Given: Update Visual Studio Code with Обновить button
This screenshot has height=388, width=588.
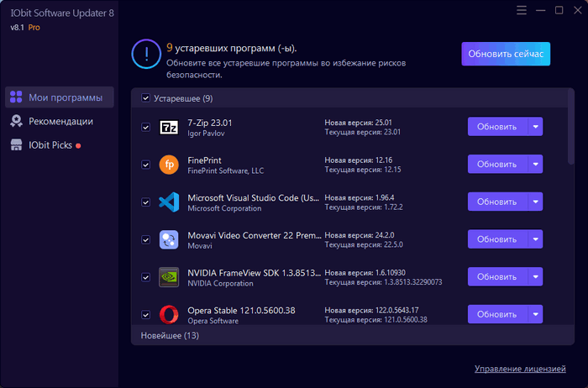Looking at the screenshot, I should click(x=497, y=202).
